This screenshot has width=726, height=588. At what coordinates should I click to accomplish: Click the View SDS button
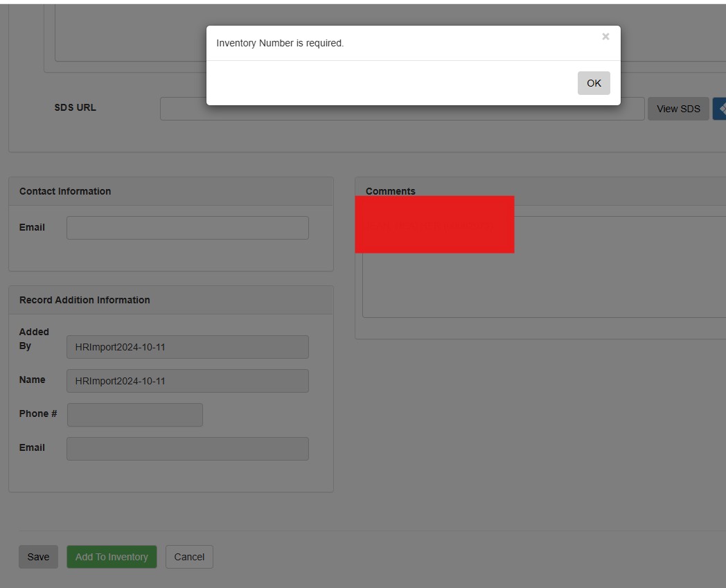[678, 109]
